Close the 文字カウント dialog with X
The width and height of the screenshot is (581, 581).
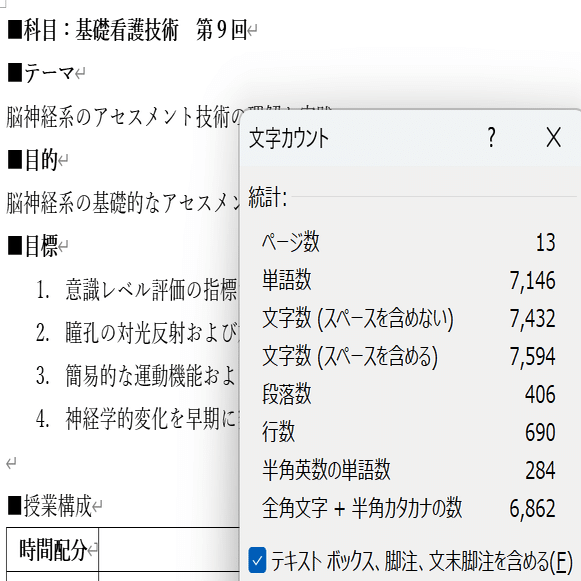pos(553,137)
